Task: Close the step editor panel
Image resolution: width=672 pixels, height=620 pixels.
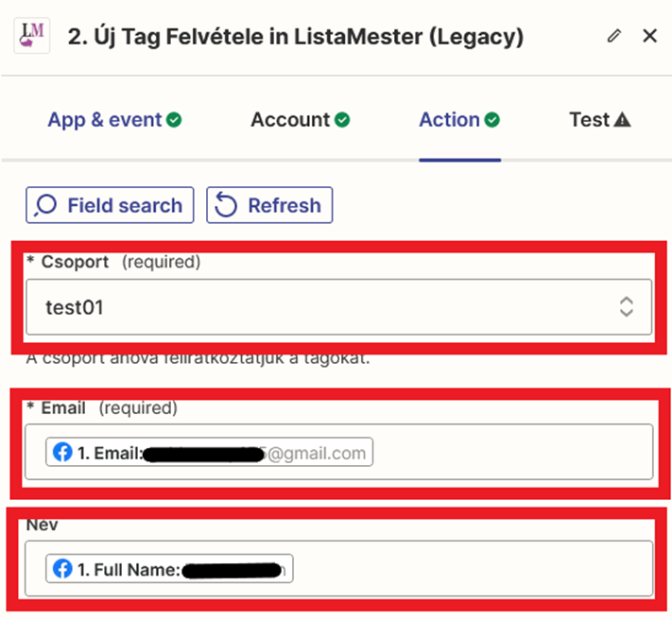Action: [x=649, y=36]
